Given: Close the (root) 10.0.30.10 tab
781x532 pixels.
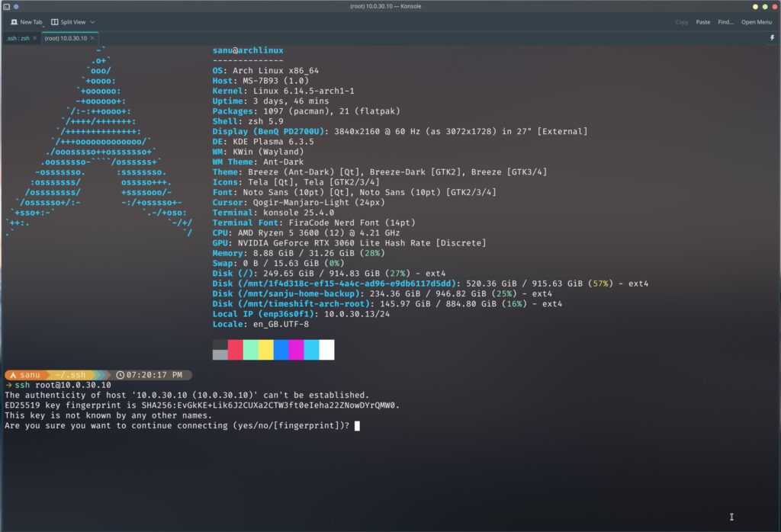Looking at the screenshot, I should (x=92, y=38).
